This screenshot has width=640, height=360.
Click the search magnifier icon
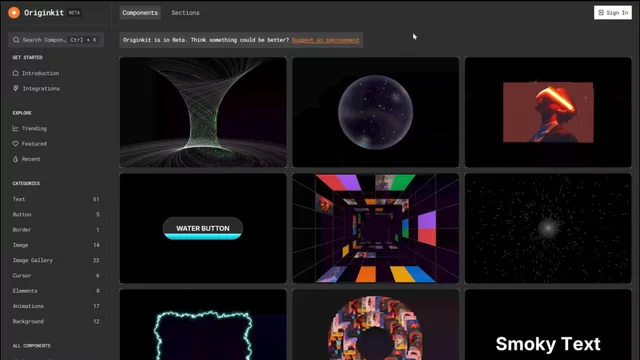click(16, 40)
